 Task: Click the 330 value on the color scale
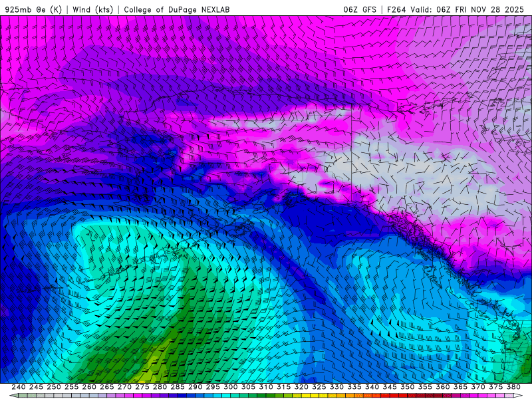(x=336, y=387)
